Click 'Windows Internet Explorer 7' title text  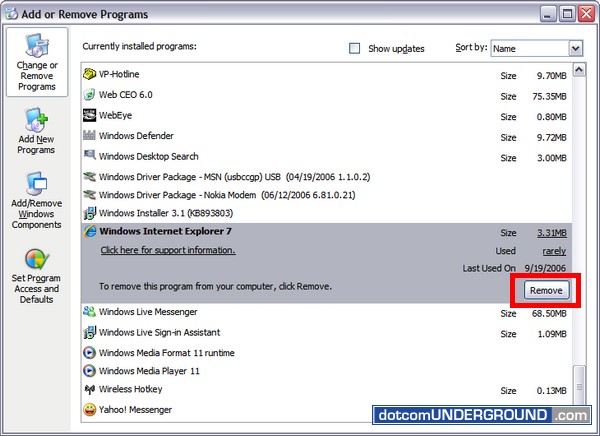[x=165, y=231]
